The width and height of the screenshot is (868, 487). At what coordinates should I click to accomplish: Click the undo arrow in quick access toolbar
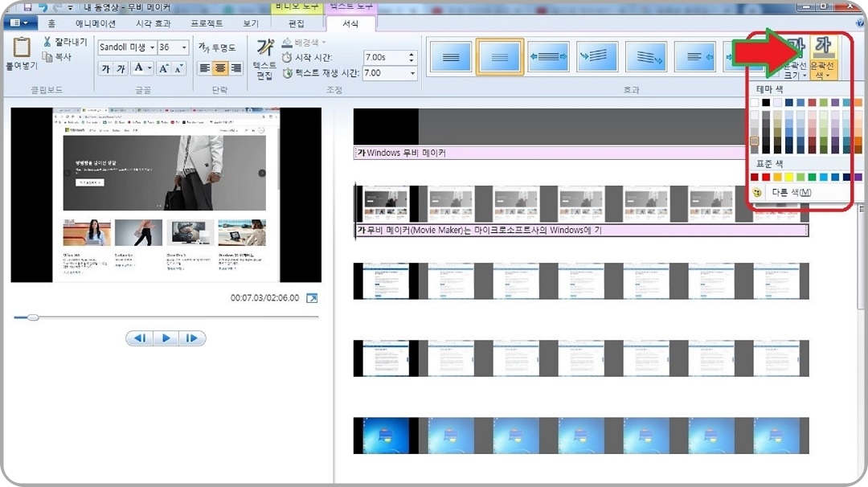click(43, 7)
